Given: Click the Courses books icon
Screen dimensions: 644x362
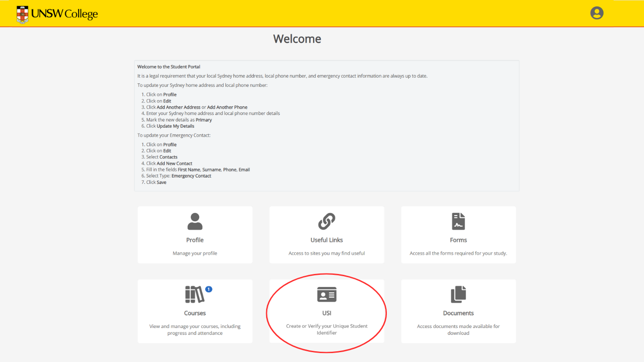Looking at the screenshot, I should pos(195,295).
